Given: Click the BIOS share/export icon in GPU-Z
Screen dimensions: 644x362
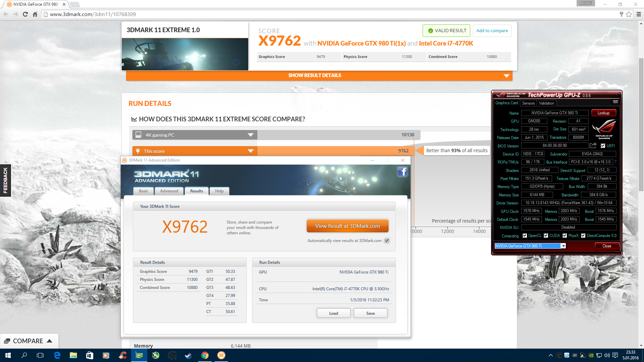Looking at the screenshot, I should (x=593, y=145).
